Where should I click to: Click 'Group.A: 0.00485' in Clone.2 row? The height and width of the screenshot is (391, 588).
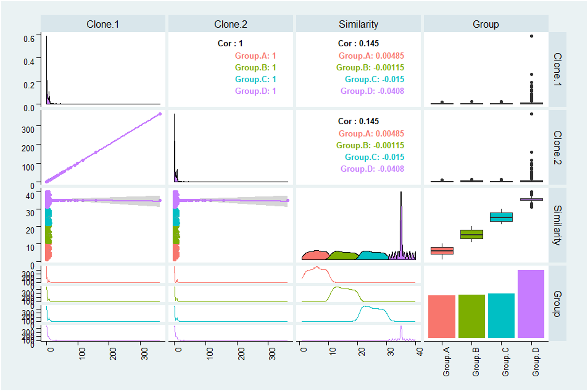pyautogui.click(x=371, y=133)
